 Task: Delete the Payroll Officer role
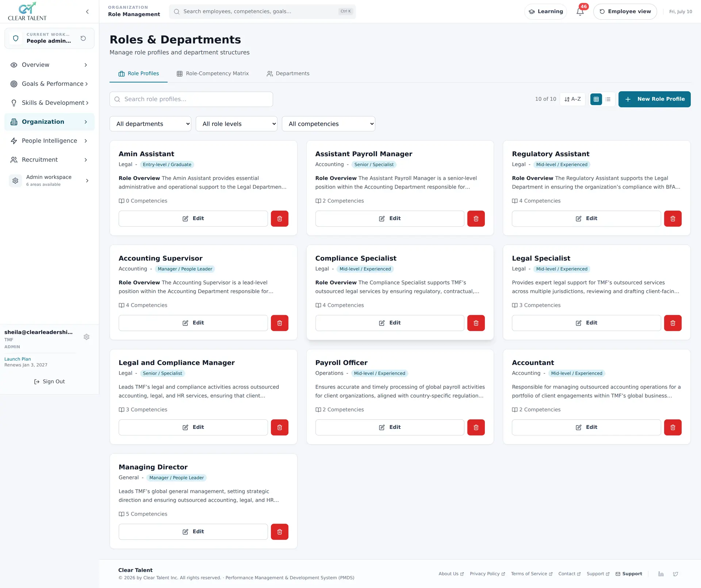(476, 427)
